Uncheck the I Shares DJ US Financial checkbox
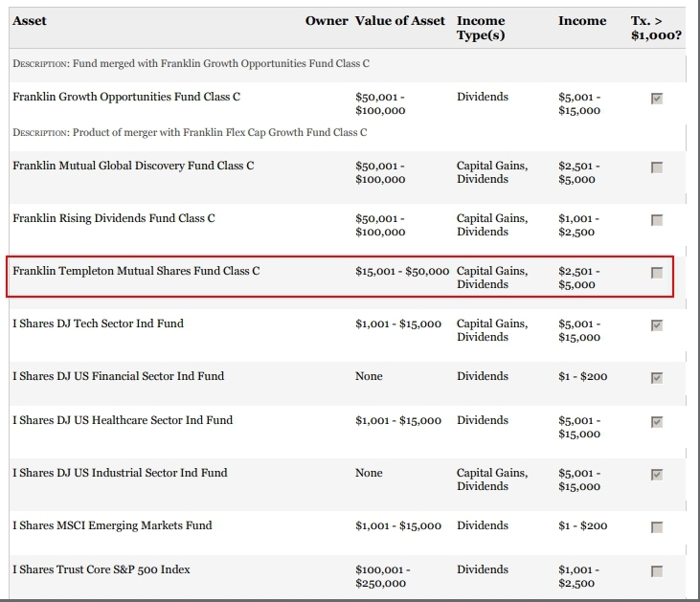The image size is (700, 602). point(656,378)
